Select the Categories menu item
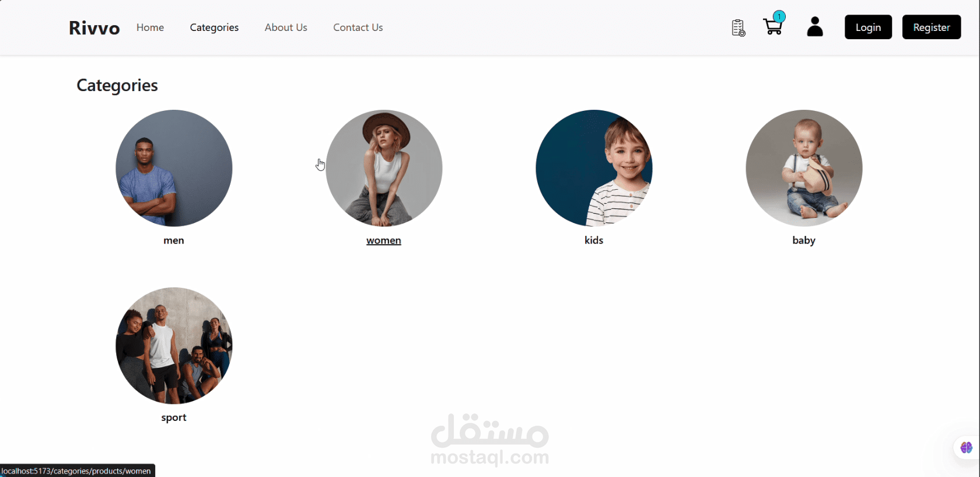This screenshot has width=980, height=477. pos(214,27)
